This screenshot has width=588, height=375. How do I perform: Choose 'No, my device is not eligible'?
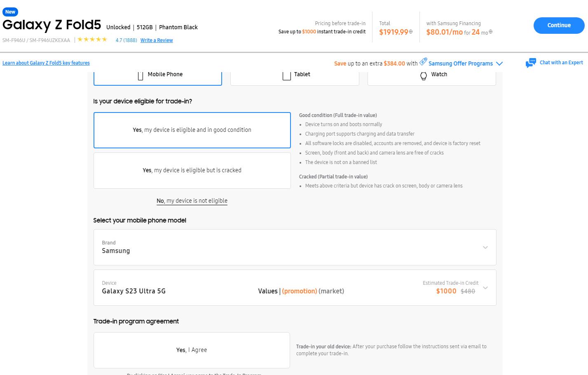(192, 201)
